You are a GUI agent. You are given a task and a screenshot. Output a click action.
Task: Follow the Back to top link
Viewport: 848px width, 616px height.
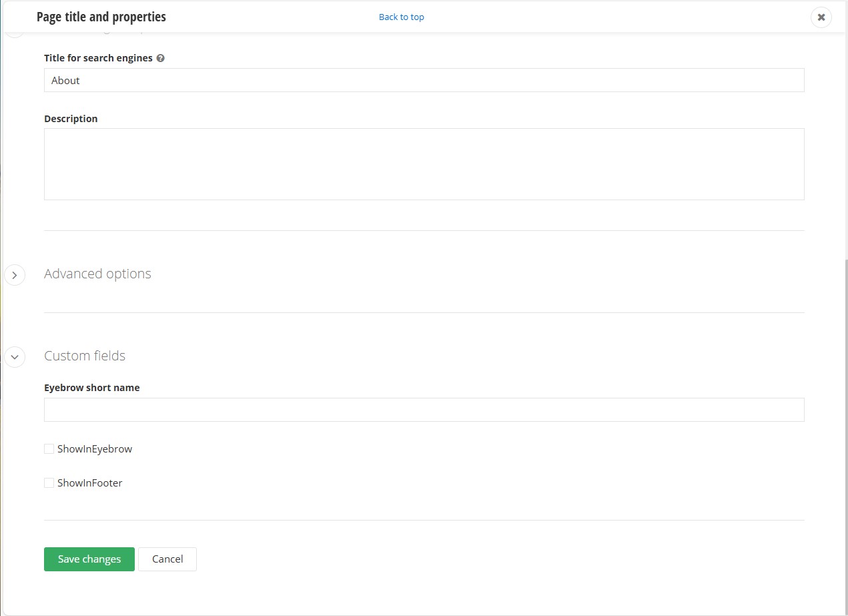(401, 17)
